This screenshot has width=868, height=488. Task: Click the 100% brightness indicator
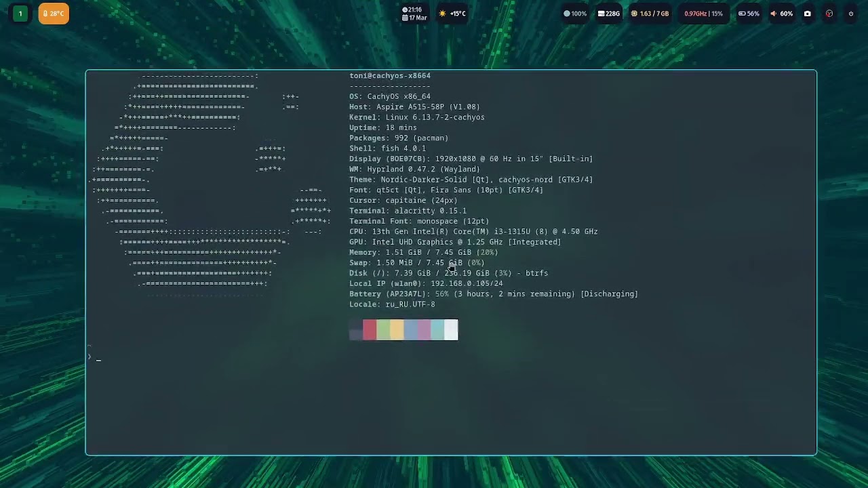pyautogui.click(x=575, y=14)
